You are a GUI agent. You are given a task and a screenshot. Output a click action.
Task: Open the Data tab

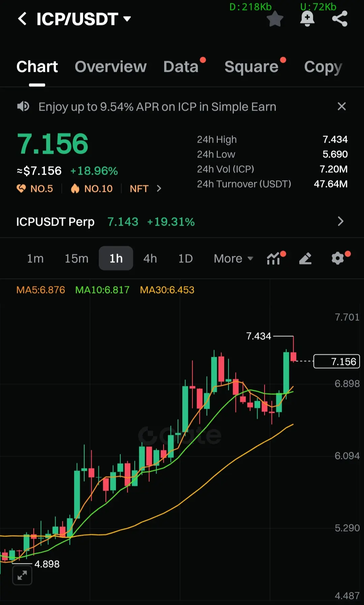coord(181,67)
